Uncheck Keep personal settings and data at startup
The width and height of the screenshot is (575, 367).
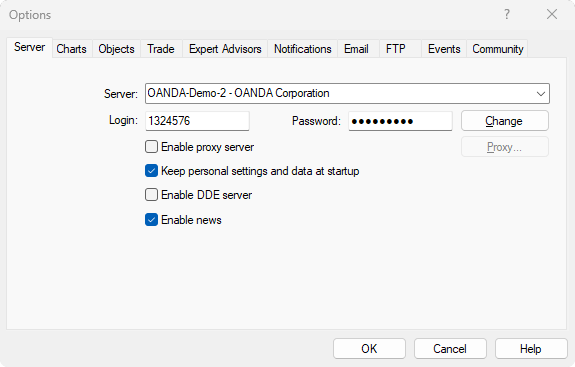[151, 171]
